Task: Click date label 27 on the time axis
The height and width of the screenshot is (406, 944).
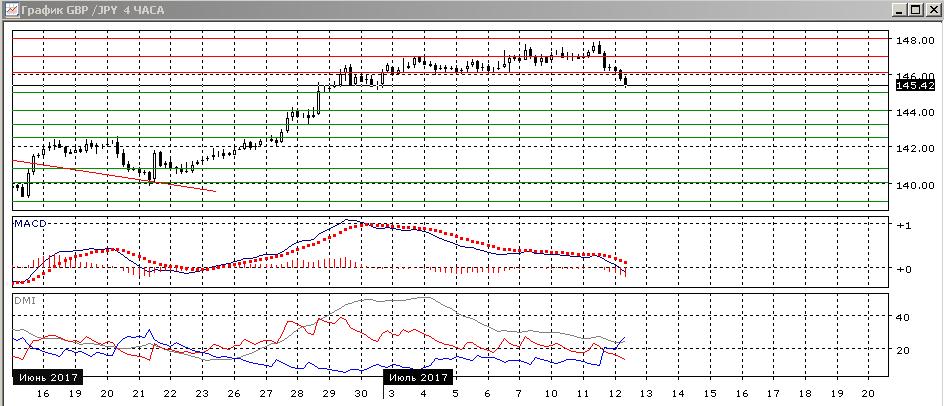Action: [266, 393]
